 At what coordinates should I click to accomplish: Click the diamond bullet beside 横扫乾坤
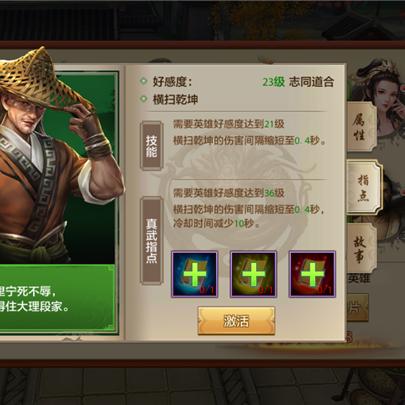pyautogui.click(x=144, y=99)
